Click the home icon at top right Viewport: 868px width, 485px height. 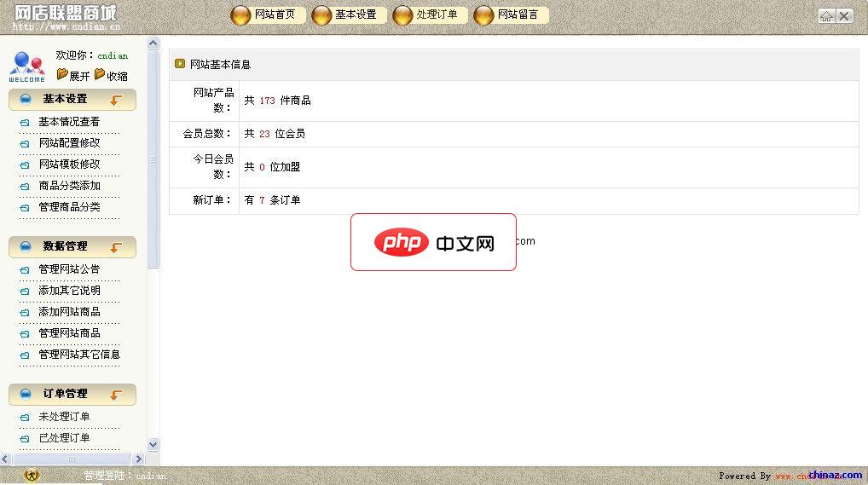(x=826, y=16)
